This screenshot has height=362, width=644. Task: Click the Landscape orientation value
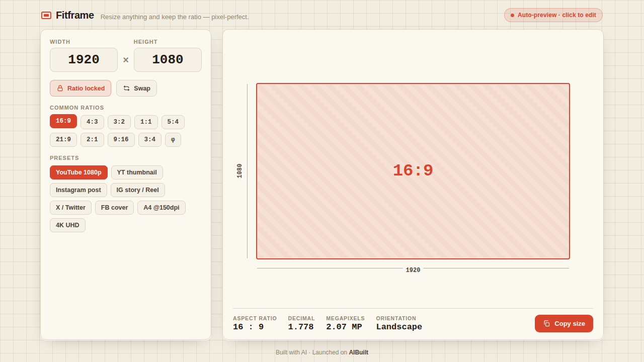point(399,327)
